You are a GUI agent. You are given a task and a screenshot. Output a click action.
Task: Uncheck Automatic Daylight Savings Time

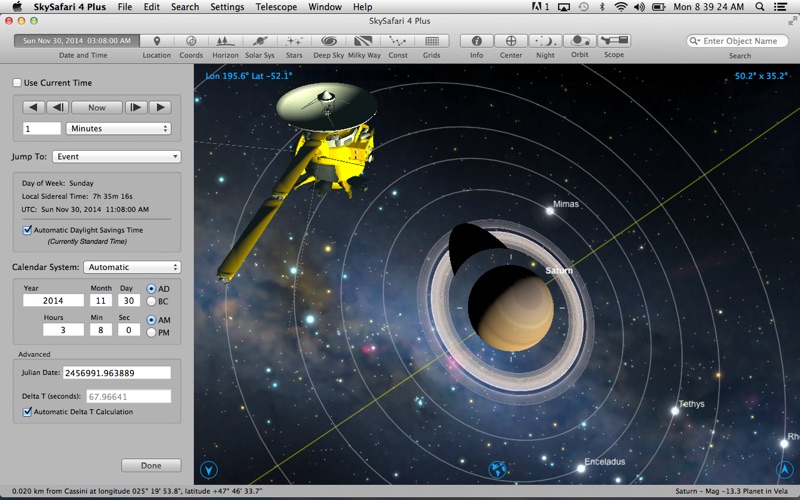click(x=27, y=230)
